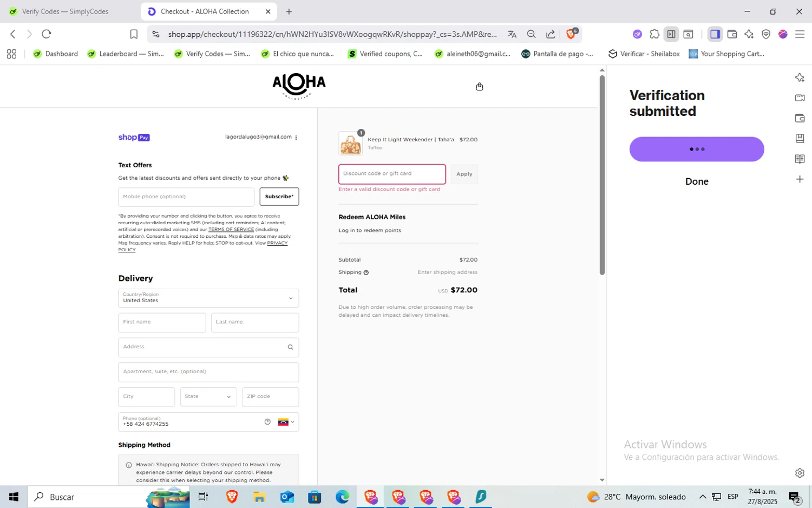Viewport: 812px width, 508px height.
Task: Open Verified coupons bookmark
Action: [x=385, y=54]
